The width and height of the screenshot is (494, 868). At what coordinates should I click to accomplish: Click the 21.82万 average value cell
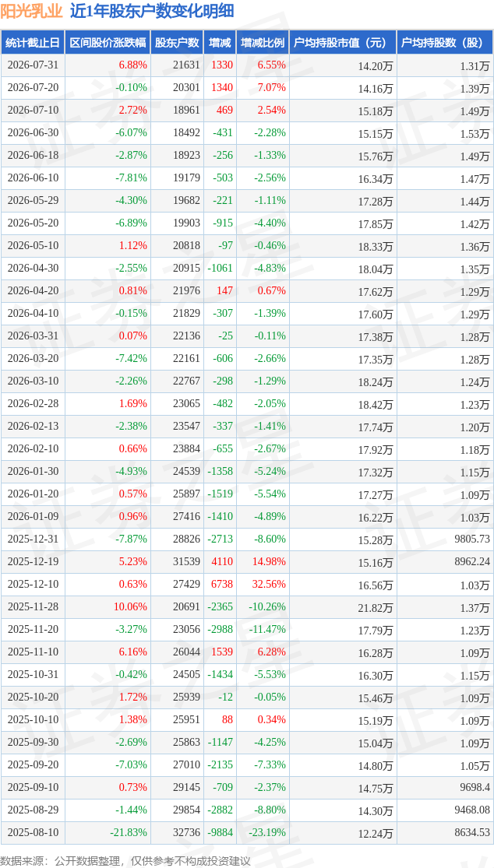pyautogui.click(x=343, y=607)
